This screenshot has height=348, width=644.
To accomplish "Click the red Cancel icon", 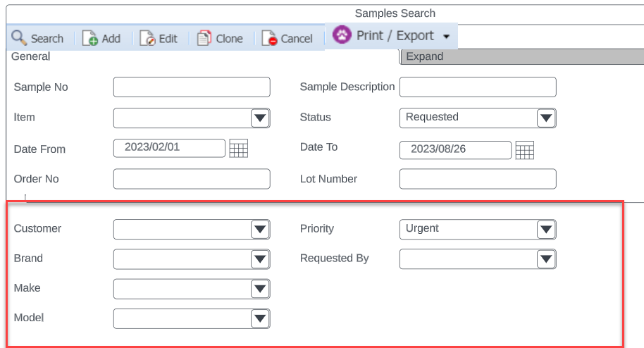I will (x=269, y=39).
